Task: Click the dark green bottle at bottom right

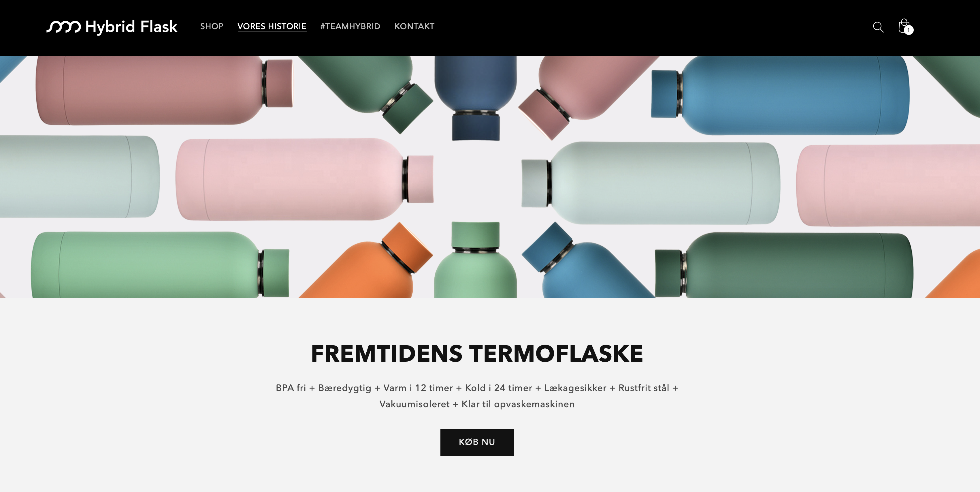Action: click(784, 265)
